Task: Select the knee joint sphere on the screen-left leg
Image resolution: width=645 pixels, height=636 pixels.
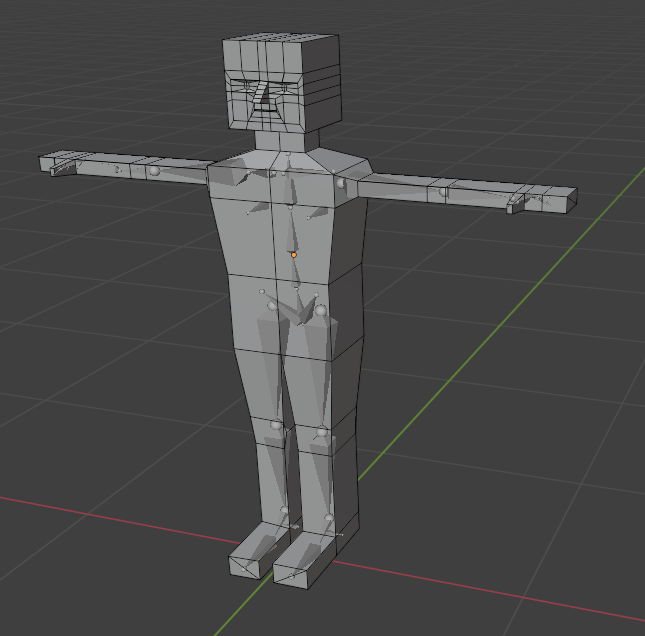Action: tap(276, 425)
